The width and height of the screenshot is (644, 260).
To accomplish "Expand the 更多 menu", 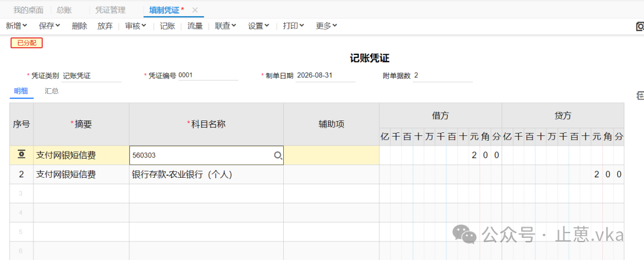I will pyautogui.click(x=327, y=26).
